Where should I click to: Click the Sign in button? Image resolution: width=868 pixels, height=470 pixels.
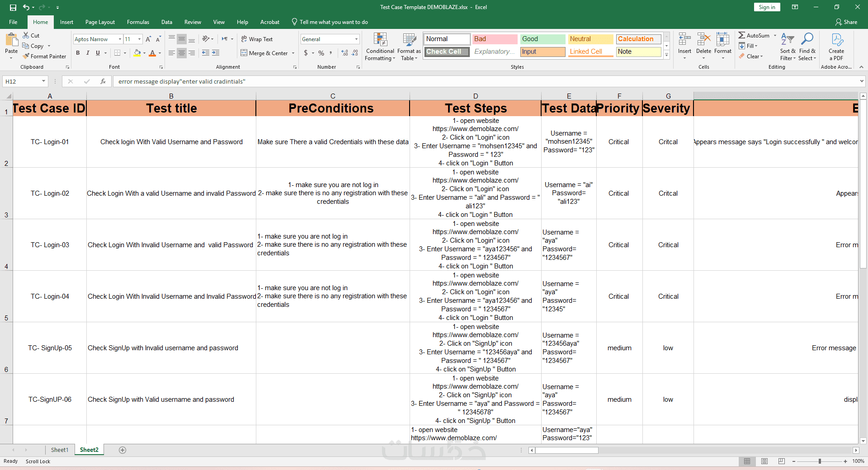click(x=767, y=7)
